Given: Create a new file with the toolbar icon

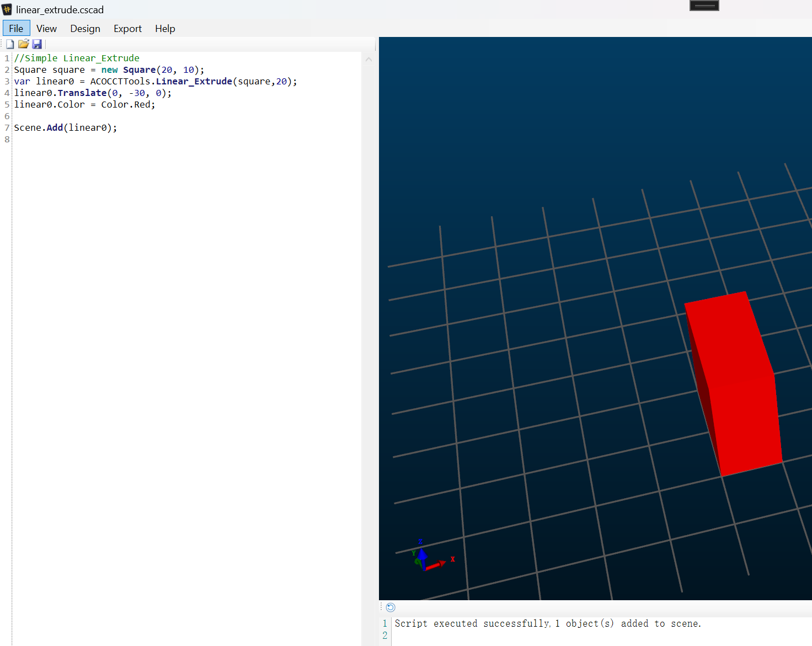Looking at the screenshot, I should click(10, 44).
